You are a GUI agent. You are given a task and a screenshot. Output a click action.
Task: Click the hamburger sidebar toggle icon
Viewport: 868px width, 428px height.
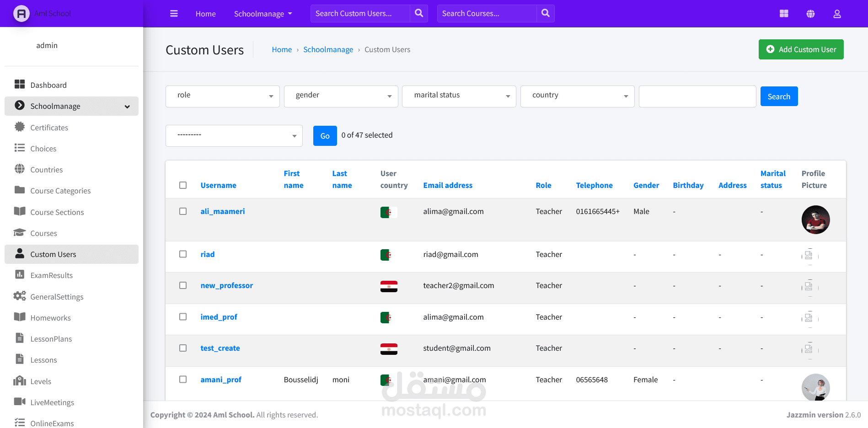coord(174,14)
